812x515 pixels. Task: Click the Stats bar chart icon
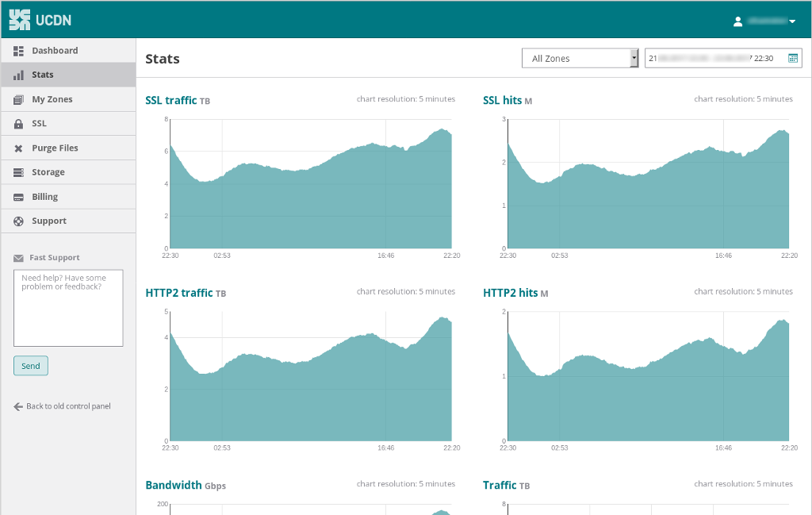18,75
